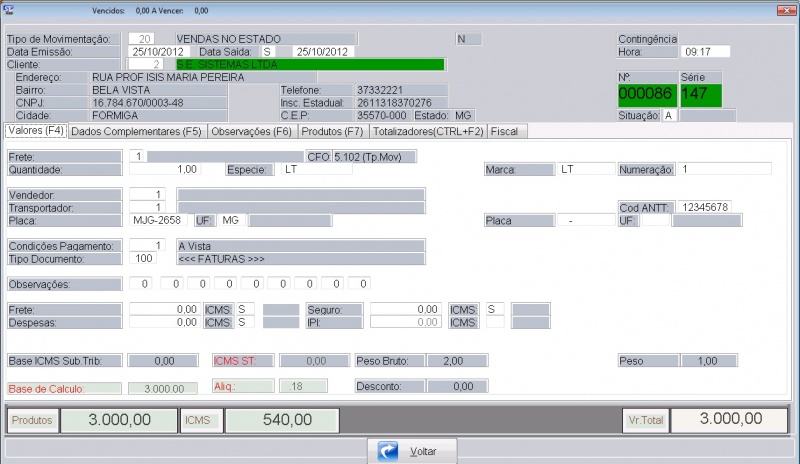Click the green invoice number 000086 field
800x464 pixels.
646,94
